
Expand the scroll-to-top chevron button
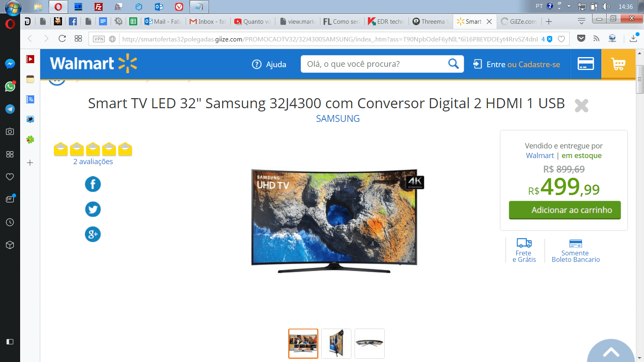coord(611,351)
